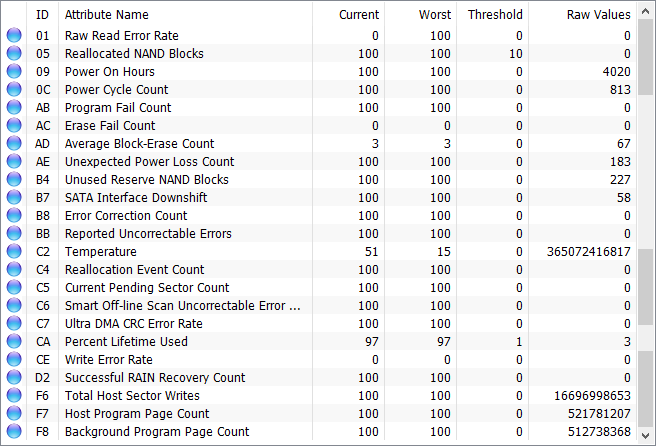Click the status orb beside Ultra DMA CRC Error Rate
Screen dimensions: 656x446
pyautogui.click(x=14, y=323)
